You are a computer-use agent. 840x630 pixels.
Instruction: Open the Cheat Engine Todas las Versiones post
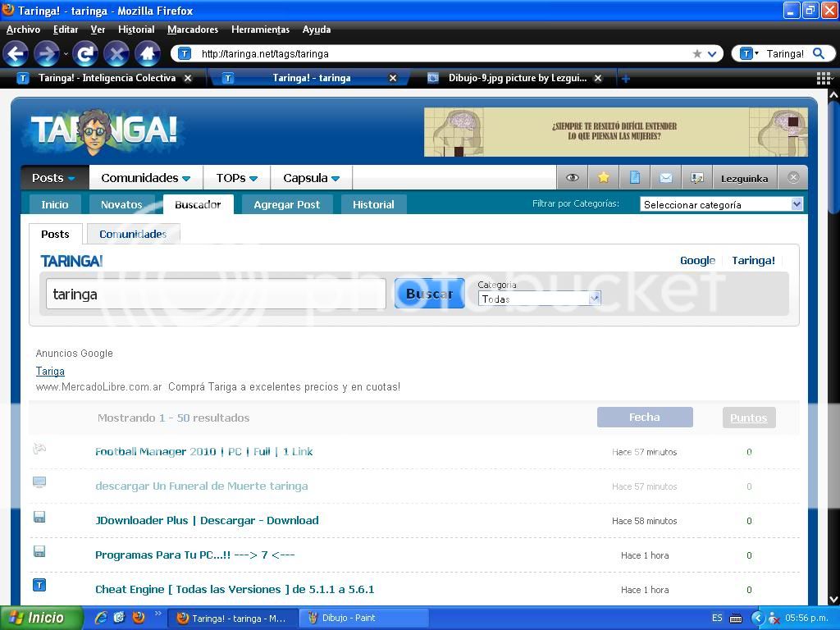(x=235, y=589)
